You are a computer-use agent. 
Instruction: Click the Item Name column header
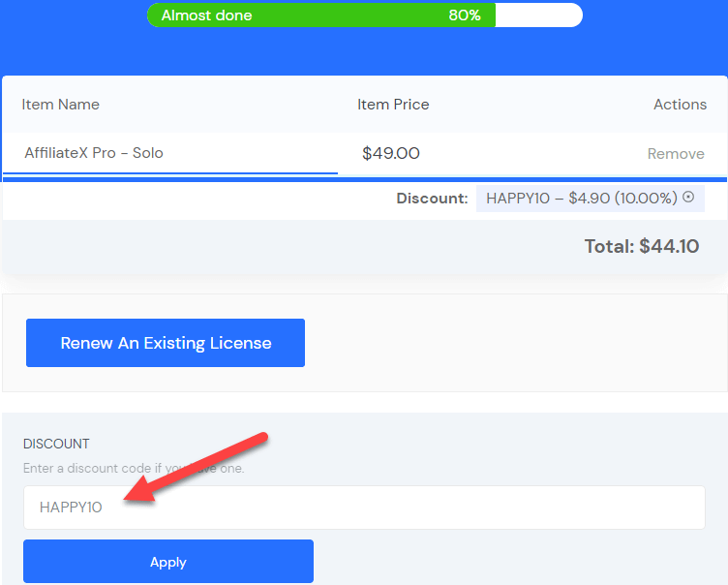coord(60,105)
